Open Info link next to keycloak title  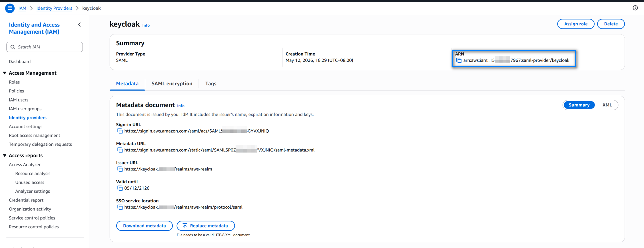pyautogui.click(x=146, y=25)
